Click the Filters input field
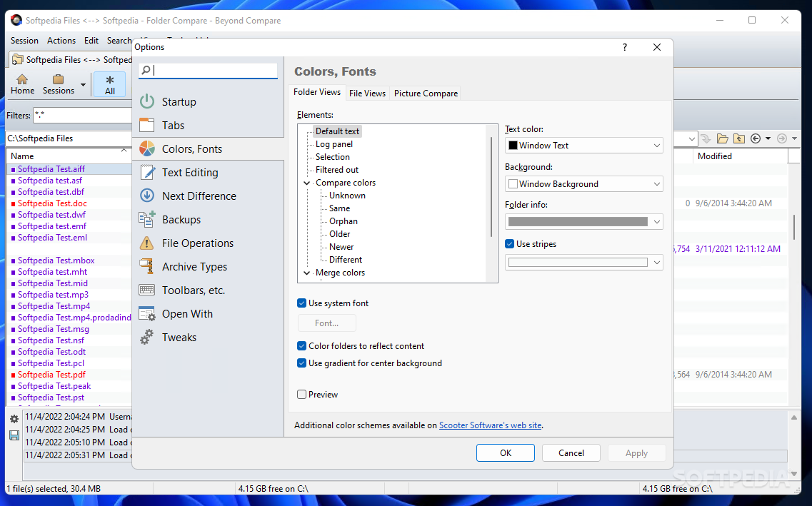Viewport: 812px width, 506px height. tap(83, 116)
